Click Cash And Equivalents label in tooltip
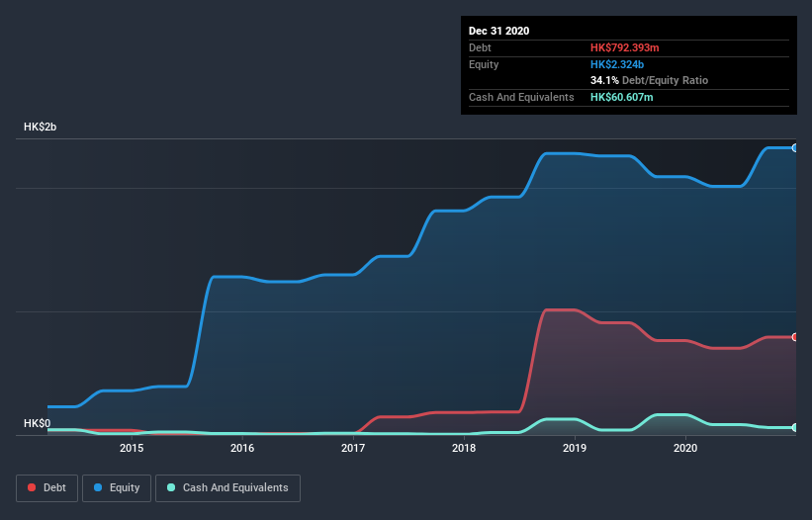This screenshot has height=520, width=812. point(521,97)
